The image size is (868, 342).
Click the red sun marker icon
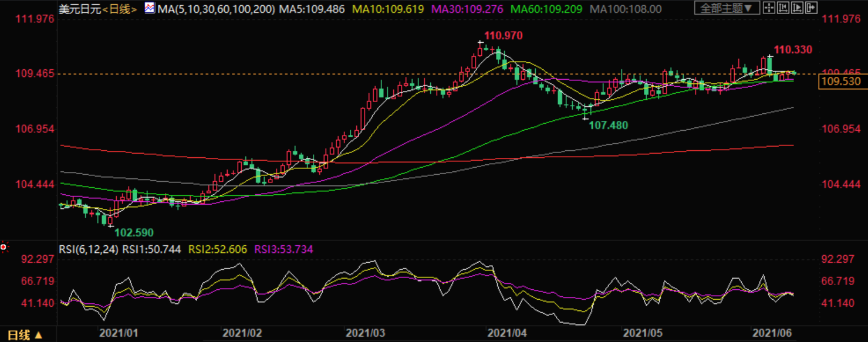point(4,248)
